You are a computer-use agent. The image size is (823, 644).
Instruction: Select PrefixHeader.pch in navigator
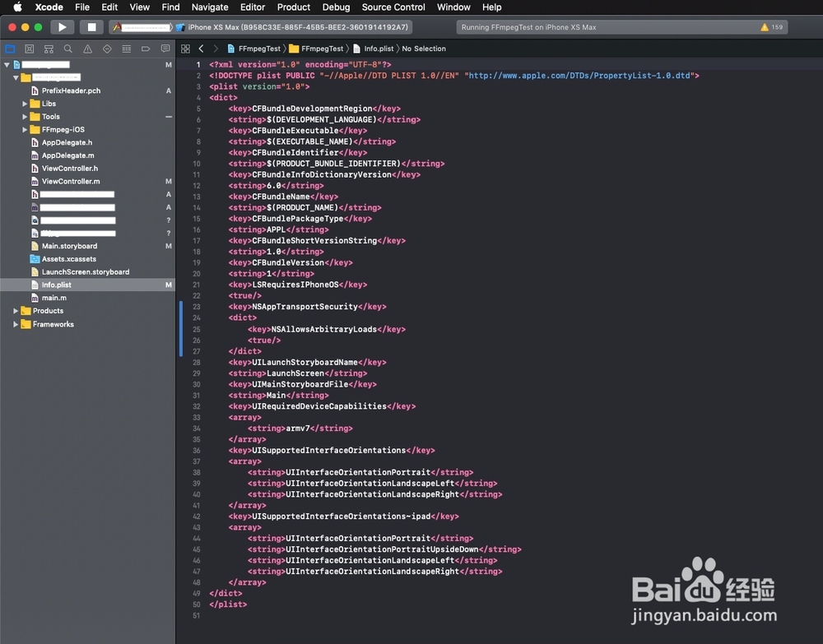click(88, 90)
